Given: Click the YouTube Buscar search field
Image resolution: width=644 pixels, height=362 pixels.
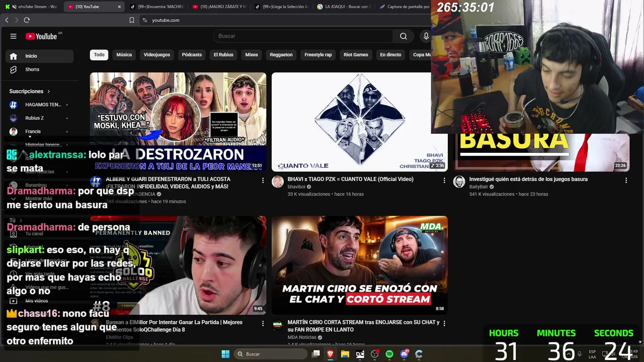Looking at the screenshot, I should tap(303, 36).
